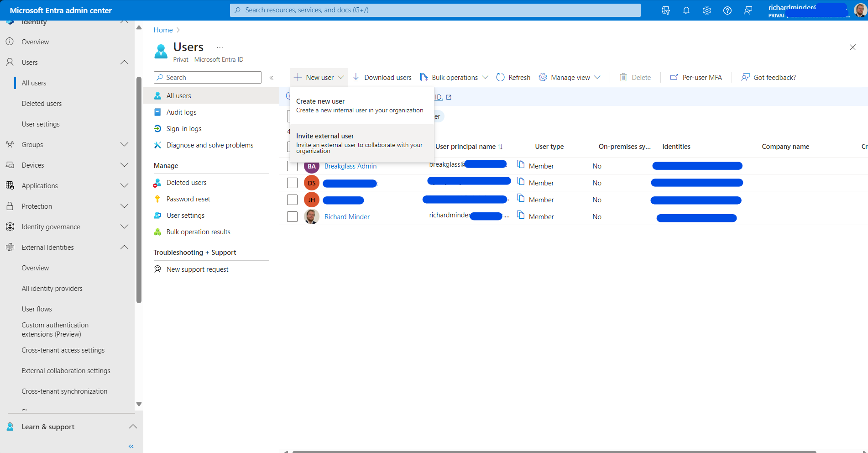Viewport: 868px width, 453px height.
Task: Open Cross-tenant access settings
Action: tap(63, 350)
